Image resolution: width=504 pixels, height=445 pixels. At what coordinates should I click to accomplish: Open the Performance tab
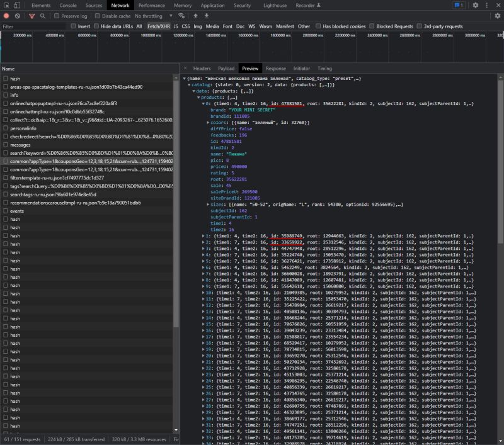[x=151, y=6]
